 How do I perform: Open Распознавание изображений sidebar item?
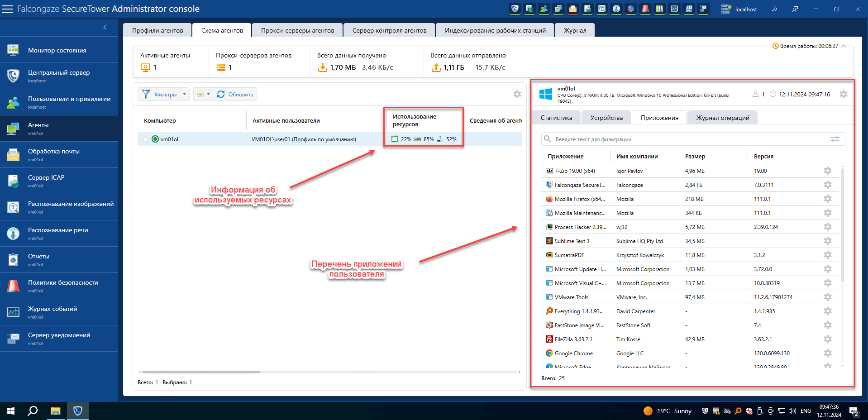[x=59, y=207]
